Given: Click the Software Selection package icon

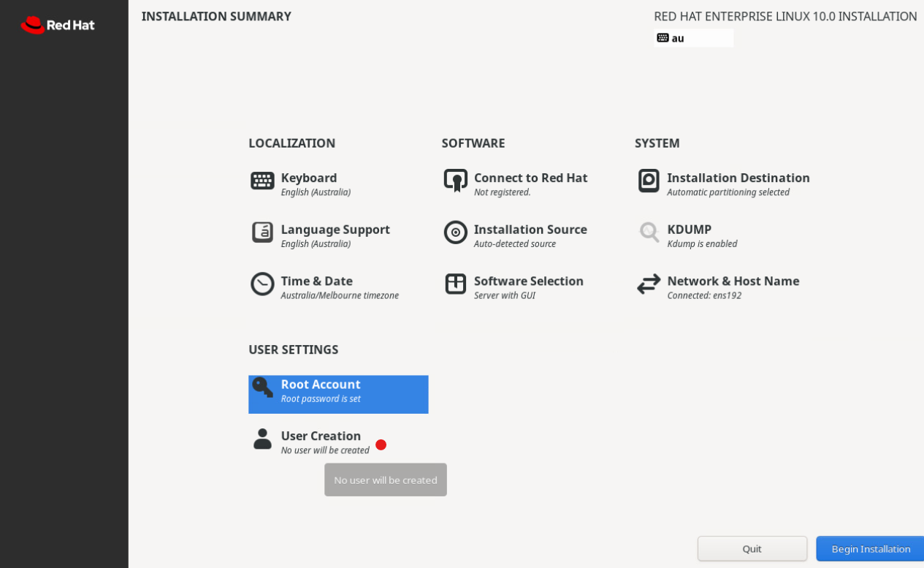Looking at the screenshot, I should click(x=455, y=284).
